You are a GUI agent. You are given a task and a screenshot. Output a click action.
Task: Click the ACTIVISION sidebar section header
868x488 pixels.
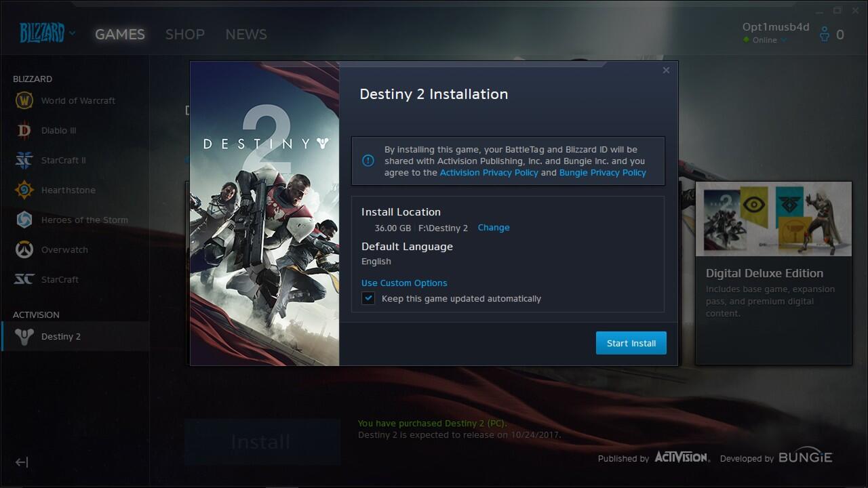(36, 314)
